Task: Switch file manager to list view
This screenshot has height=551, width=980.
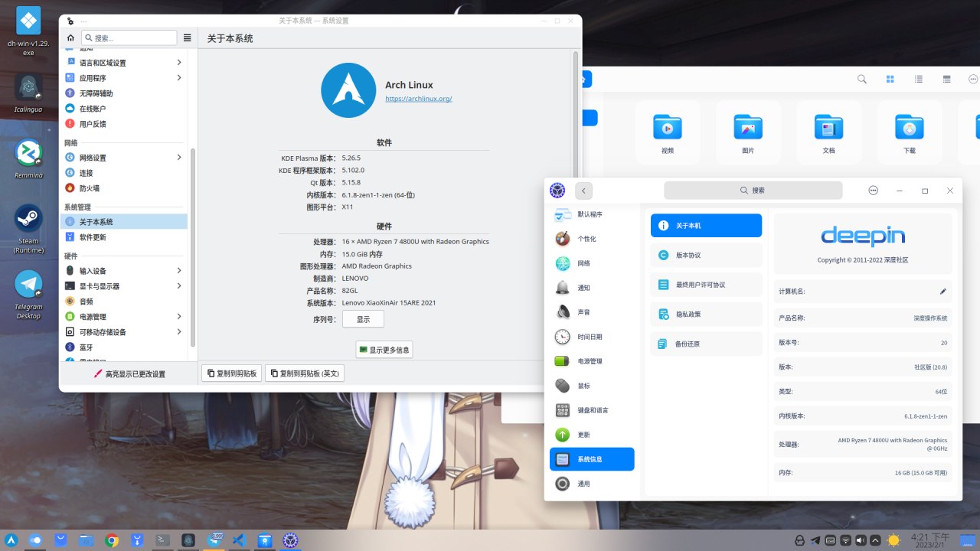Action: (918, 79)
